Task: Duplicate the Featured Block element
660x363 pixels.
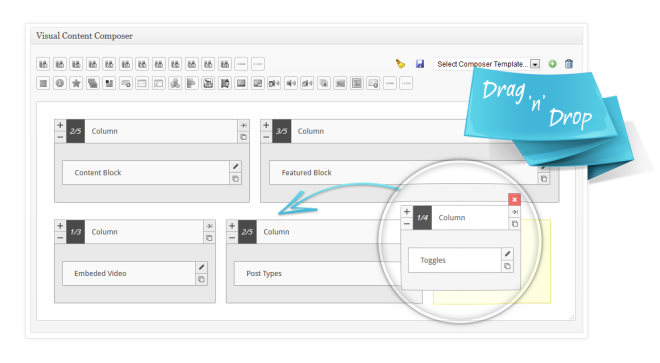Action: 544,179
